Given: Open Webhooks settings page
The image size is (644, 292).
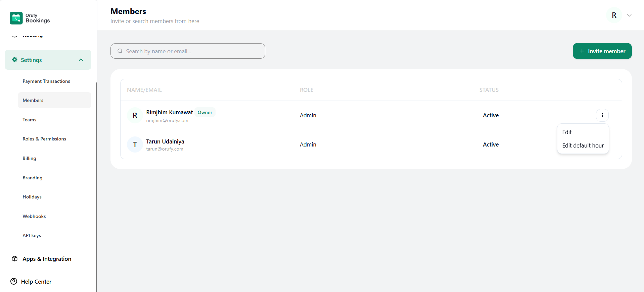Looking at the screenshot, I should [x=34, y=216].
